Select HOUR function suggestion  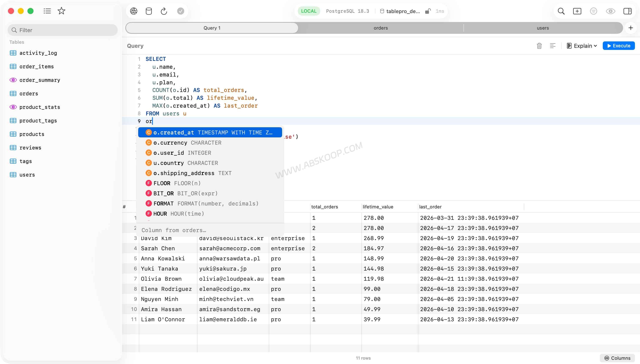pyautogui.click(x=210, y=214)
